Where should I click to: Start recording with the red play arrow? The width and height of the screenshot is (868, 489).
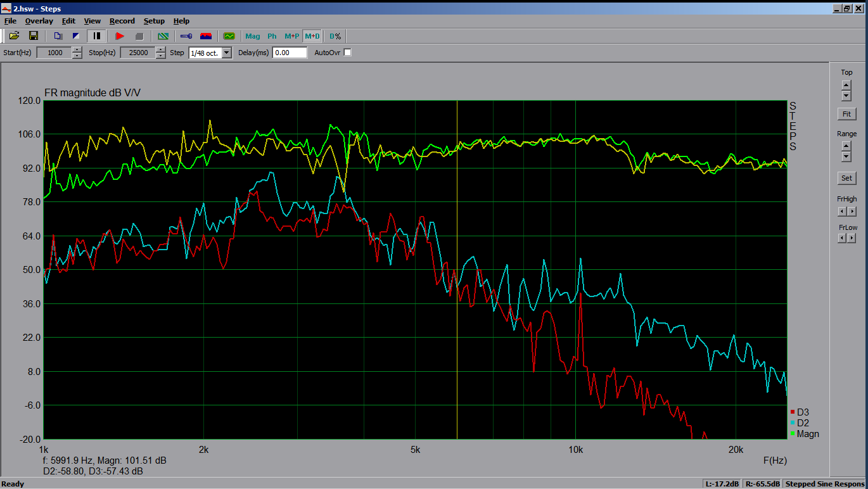[x=120, y=36]
